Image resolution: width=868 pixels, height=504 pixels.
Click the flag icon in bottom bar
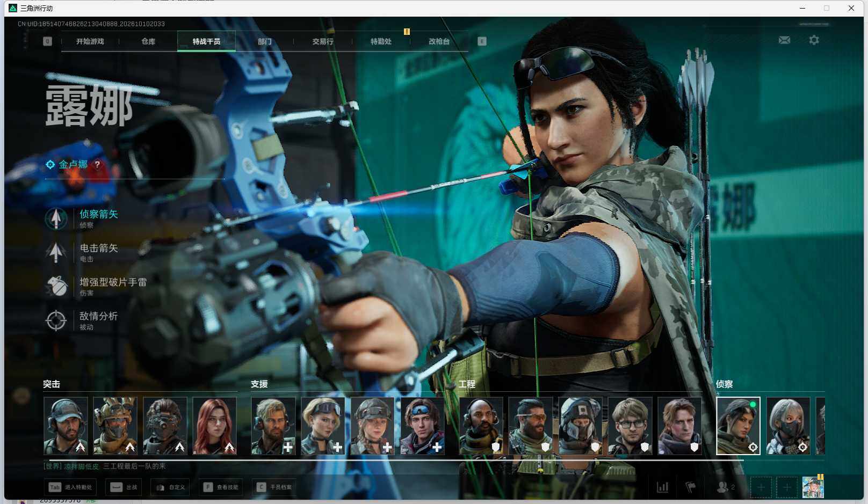coord(691,487)
